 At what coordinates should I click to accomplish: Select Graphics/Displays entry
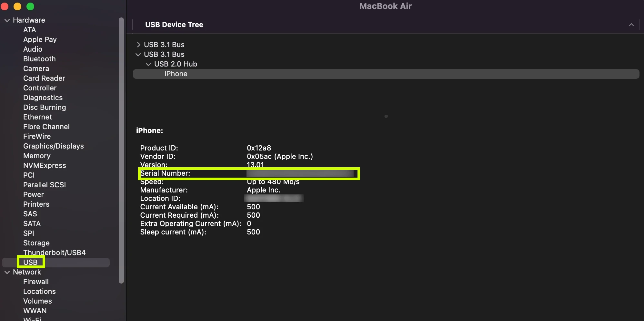tap(54, 146)
